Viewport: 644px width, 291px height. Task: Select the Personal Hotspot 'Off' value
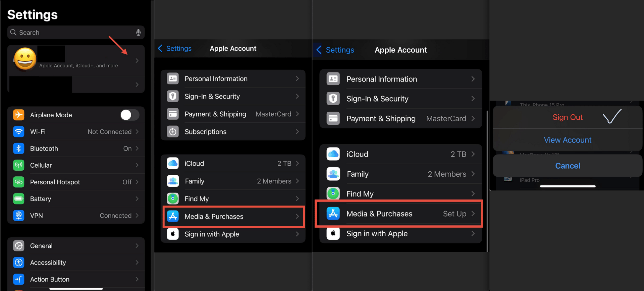coord(127,182)
